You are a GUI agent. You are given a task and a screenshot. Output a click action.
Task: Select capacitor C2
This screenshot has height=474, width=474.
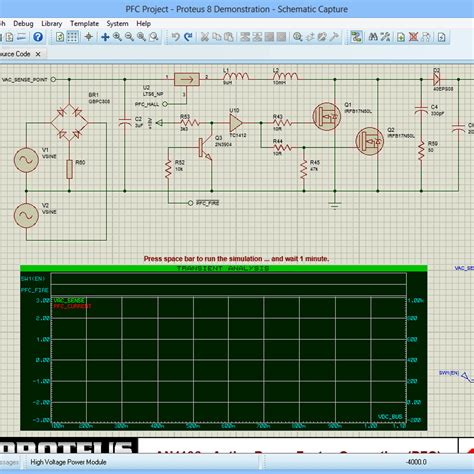click(x=125, y=123)
